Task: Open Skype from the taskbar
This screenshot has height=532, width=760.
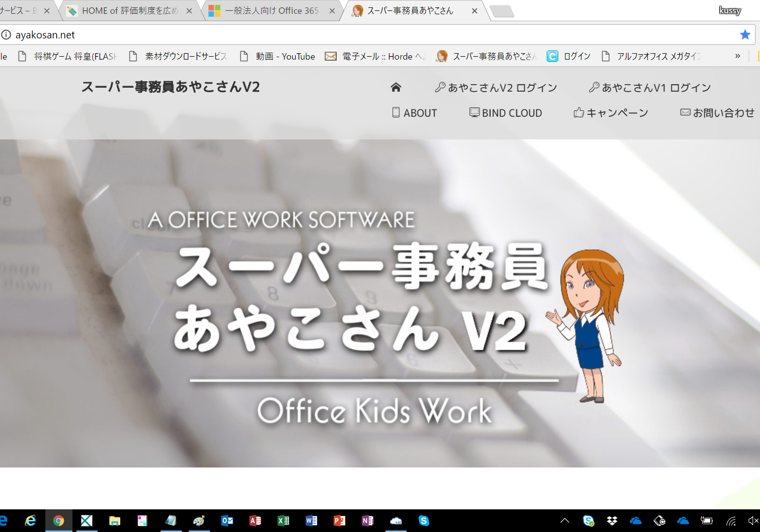Action: coord(424,521)
